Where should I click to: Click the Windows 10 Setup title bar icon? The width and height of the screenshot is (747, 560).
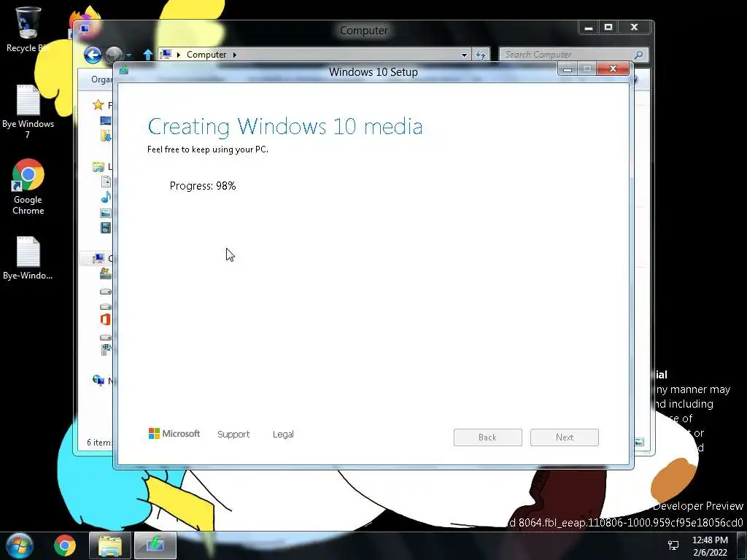(x=124, y=71)
